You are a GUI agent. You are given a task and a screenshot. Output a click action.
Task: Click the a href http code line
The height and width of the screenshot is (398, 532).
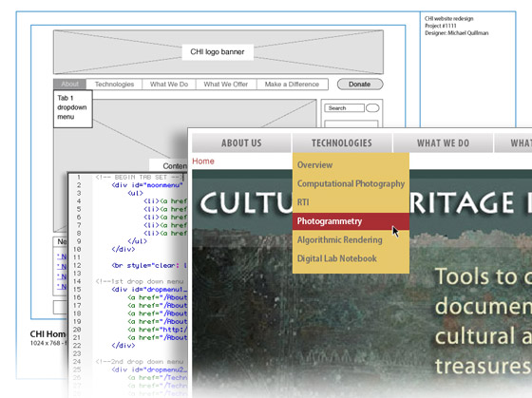coord(158,330)
